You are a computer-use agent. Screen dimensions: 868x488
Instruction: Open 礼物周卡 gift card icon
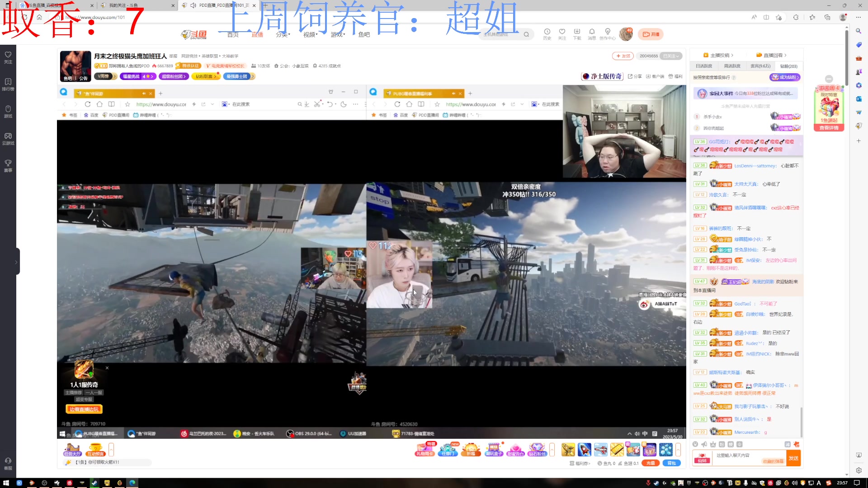point(425,450)
